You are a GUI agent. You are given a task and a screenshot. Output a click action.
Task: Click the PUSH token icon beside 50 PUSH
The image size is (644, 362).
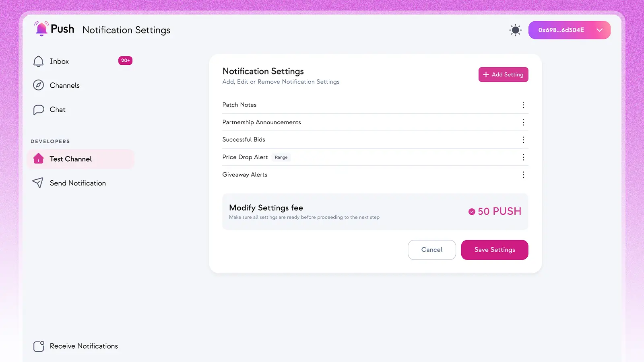pyautogui.click(x=472, y=211)
